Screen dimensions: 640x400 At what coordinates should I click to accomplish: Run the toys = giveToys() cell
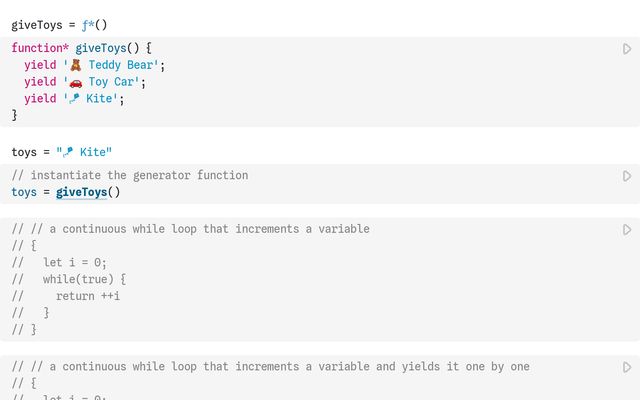click(x=627, y=176)
